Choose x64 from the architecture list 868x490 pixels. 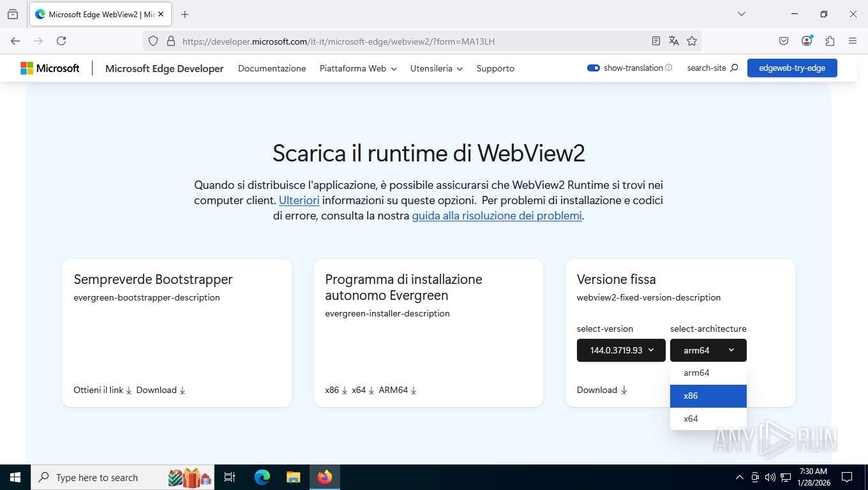(x=708, y=419)
